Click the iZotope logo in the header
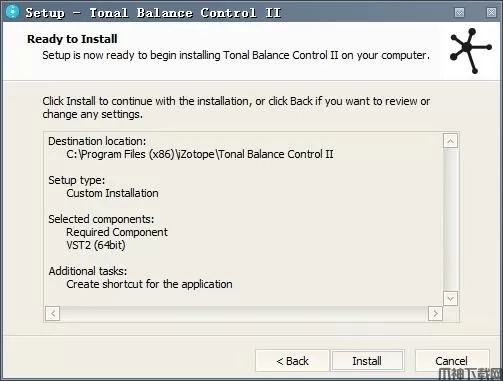Image resolution: width=503 pixels, height=381 pixels. pos(471,51)
